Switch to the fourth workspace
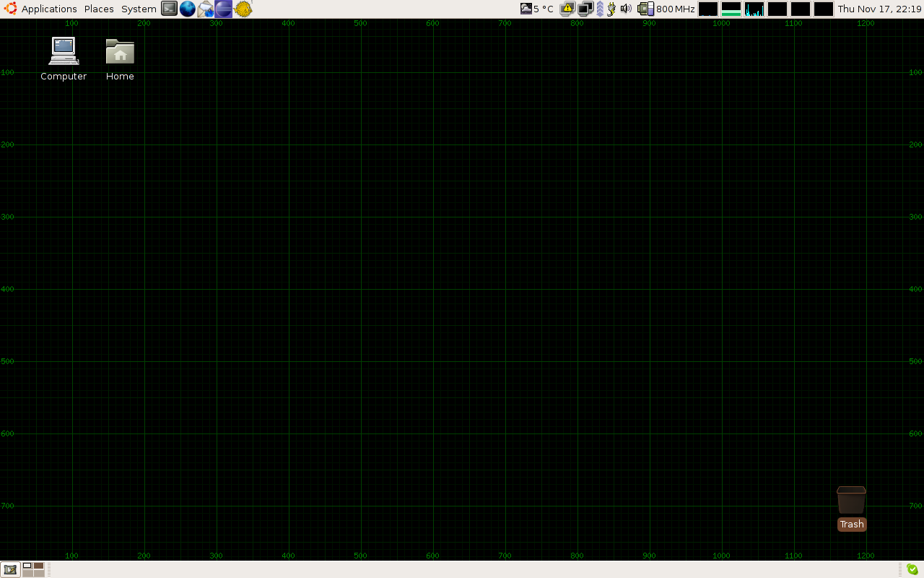Viewport: 924px width, 578px height. coord(39,573)
